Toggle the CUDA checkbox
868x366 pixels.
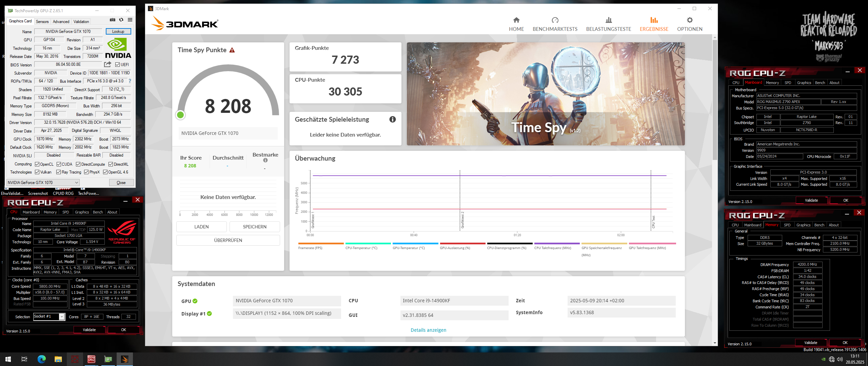[59, 164]
